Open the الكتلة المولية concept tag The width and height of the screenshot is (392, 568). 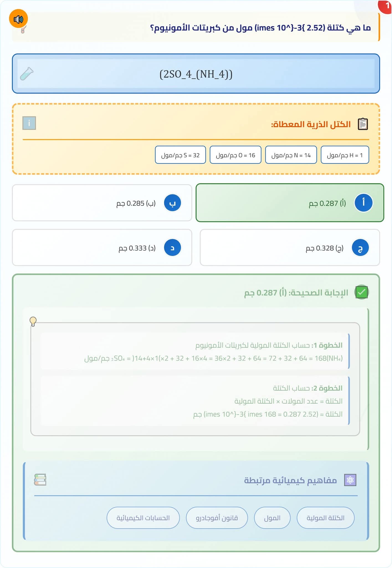pos(326,518)
